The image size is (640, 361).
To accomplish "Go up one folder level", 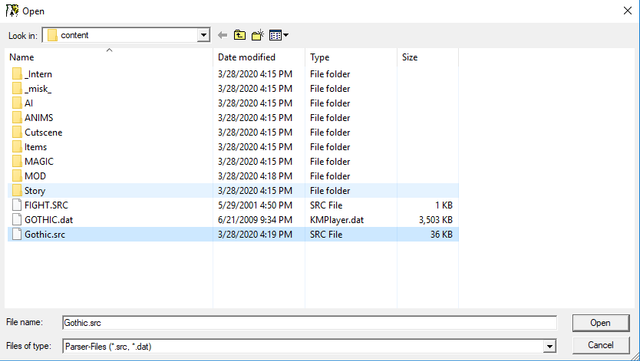I will tap(240, 35).
